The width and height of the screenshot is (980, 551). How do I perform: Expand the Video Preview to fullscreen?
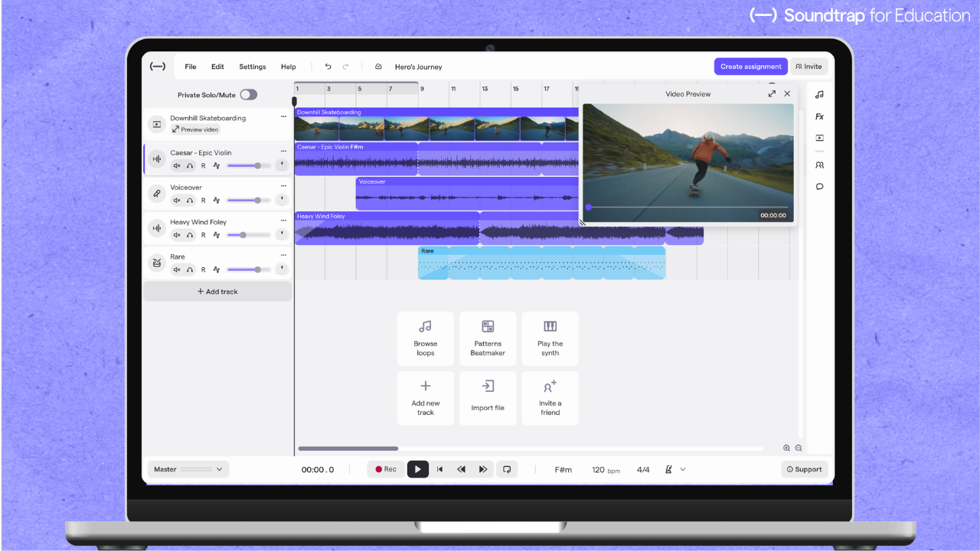(772, 93)
